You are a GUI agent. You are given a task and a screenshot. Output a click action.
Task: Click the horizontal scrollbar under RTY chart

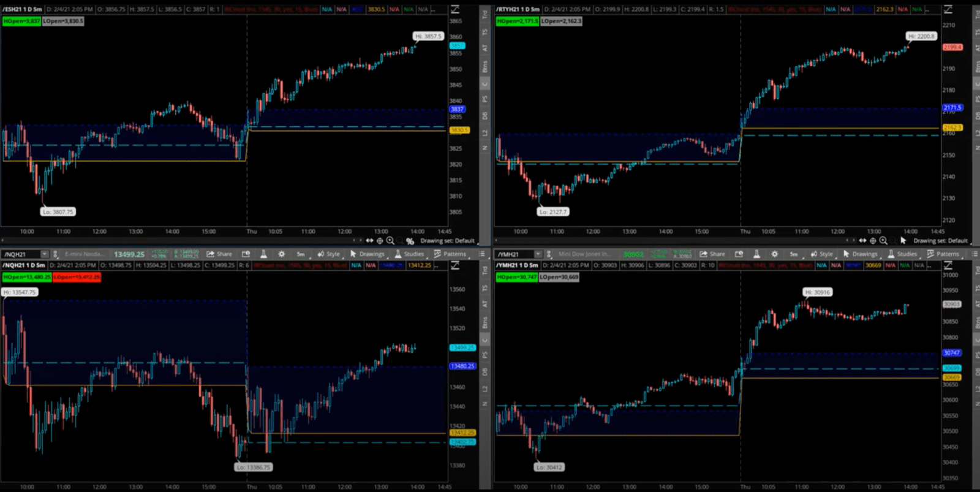[x=674, y=241]
